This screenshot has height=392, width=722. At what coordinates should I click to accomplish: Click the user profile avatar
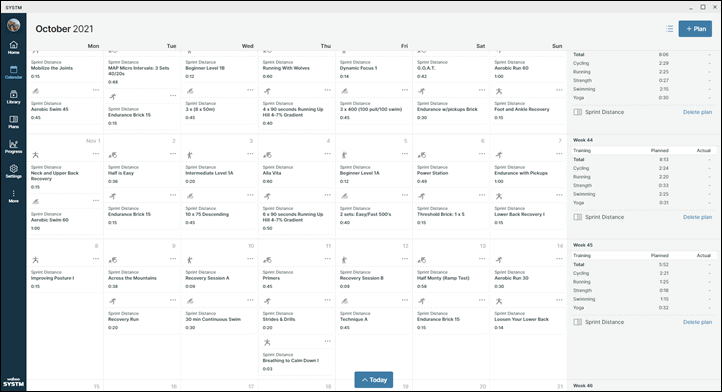[x=13, y=25]
